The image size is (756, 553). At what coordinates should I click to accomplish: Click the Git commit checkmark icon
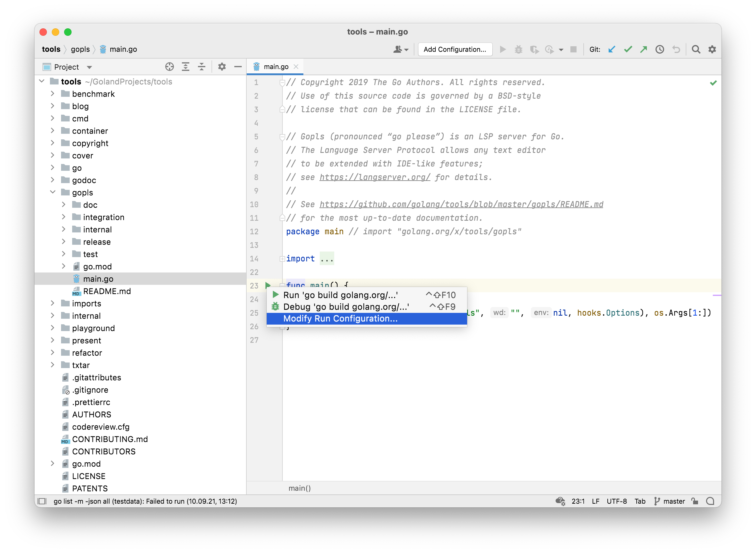(629, 49)
